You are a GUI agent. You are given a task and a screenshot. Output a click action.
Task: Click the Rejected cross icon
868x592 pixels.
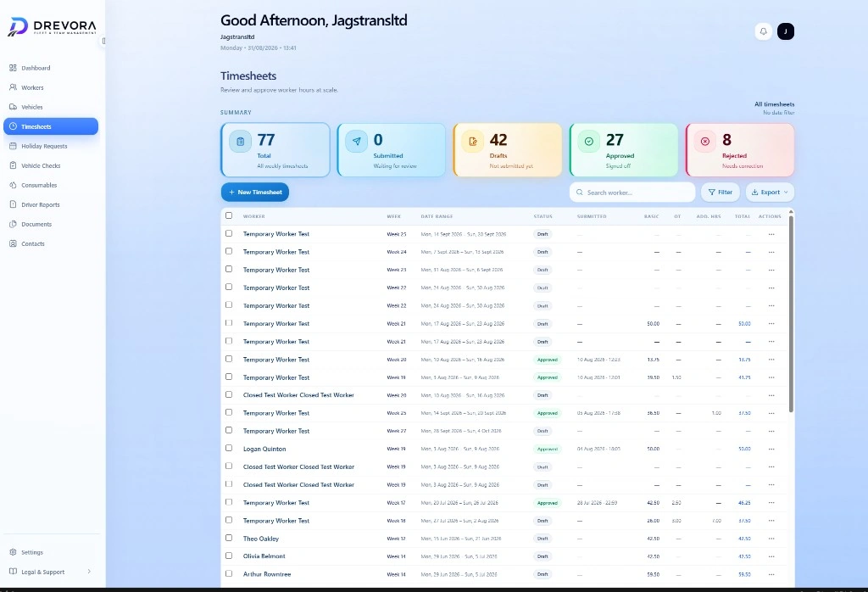(705, 142)
